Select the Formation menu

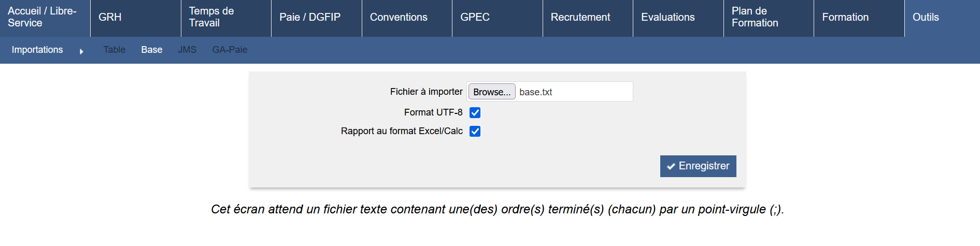(x=845, y=17)
